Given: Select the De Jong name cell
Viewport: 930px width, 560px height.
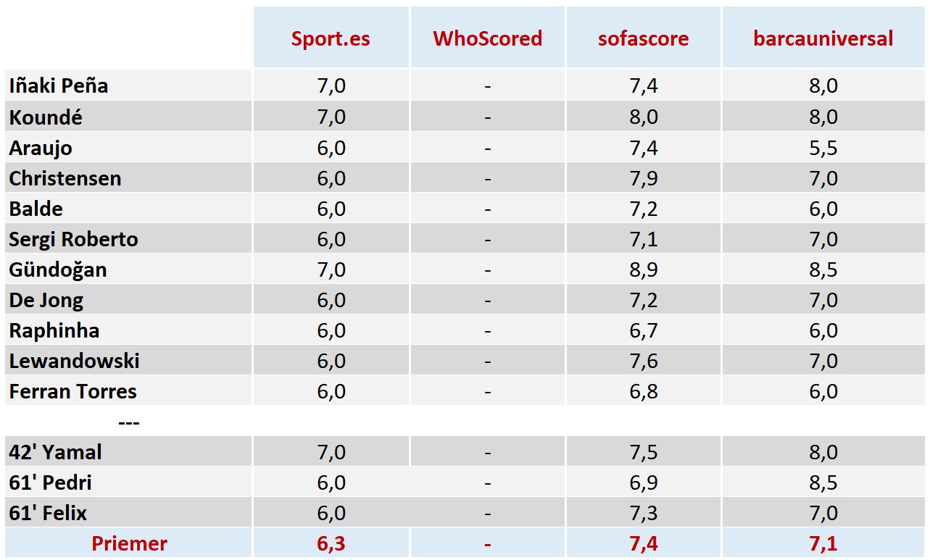Looking at the screenshot, I should point(46,300).
